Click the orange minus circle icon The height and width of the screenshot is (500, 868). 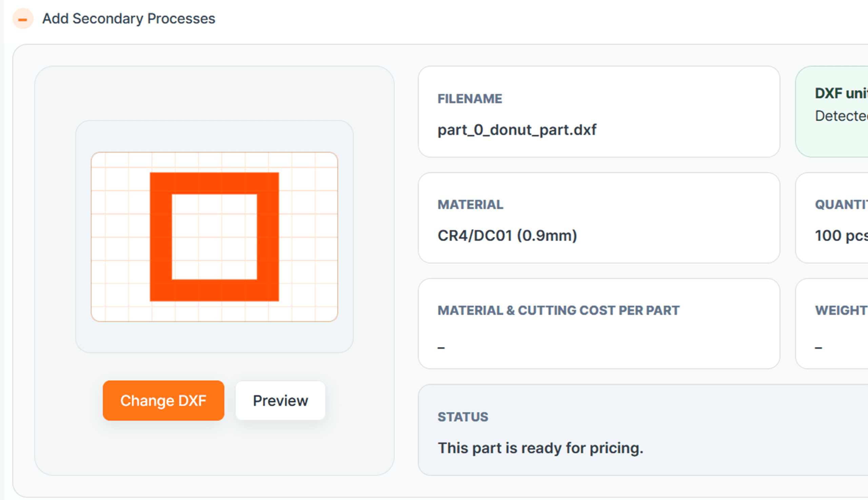23,19
